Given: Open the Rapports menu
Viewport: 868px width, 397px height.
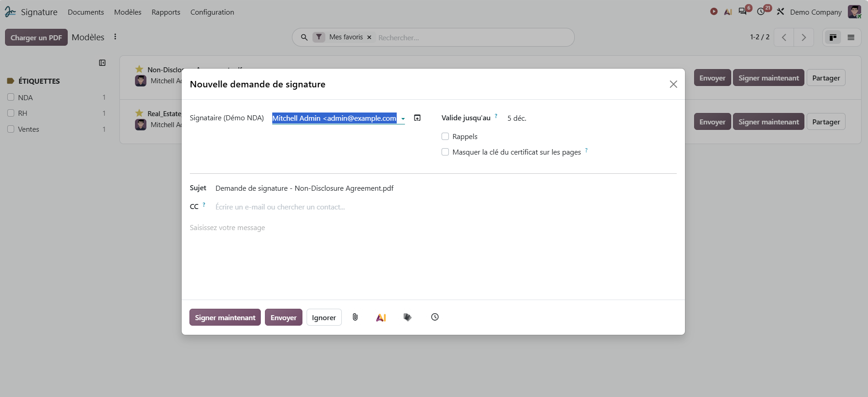Looking at the screenshot, I should tap(166, 12).
